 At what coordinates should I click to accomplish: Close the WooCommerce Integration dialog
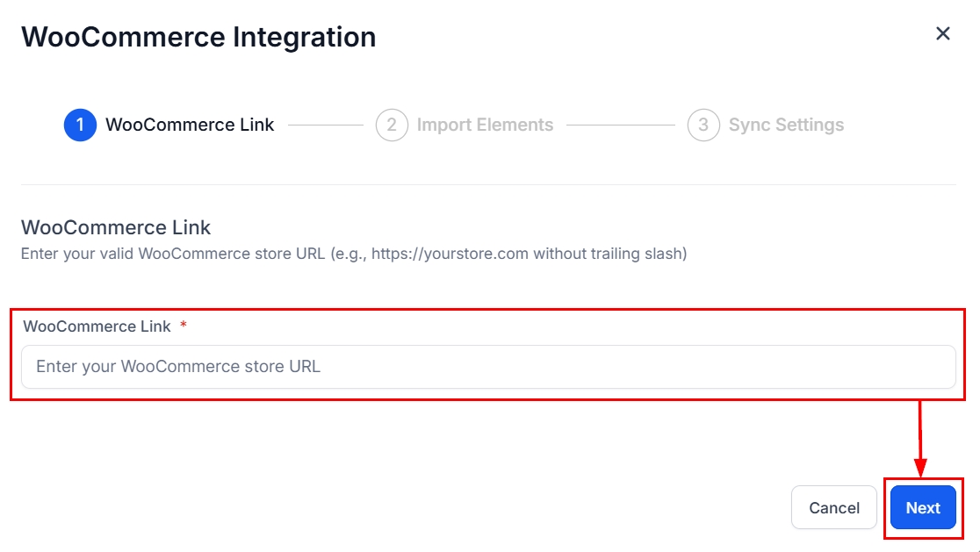point(942,33)
